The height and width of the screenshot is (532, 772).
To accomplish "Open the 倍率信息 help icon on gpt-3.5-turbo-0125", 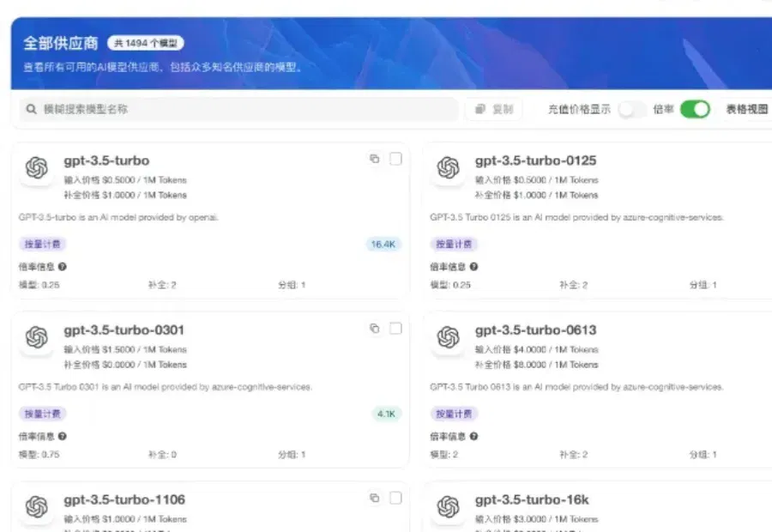I will click(473, 267).
